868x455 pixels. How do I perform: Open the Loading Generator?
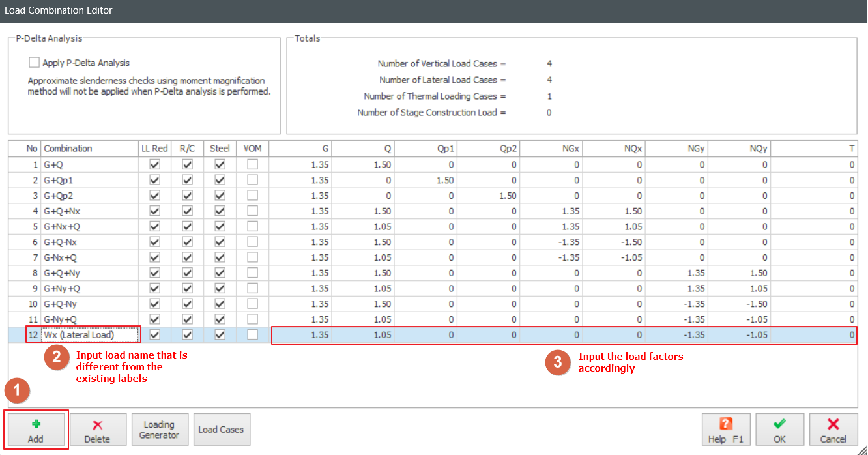click(160, 429)
